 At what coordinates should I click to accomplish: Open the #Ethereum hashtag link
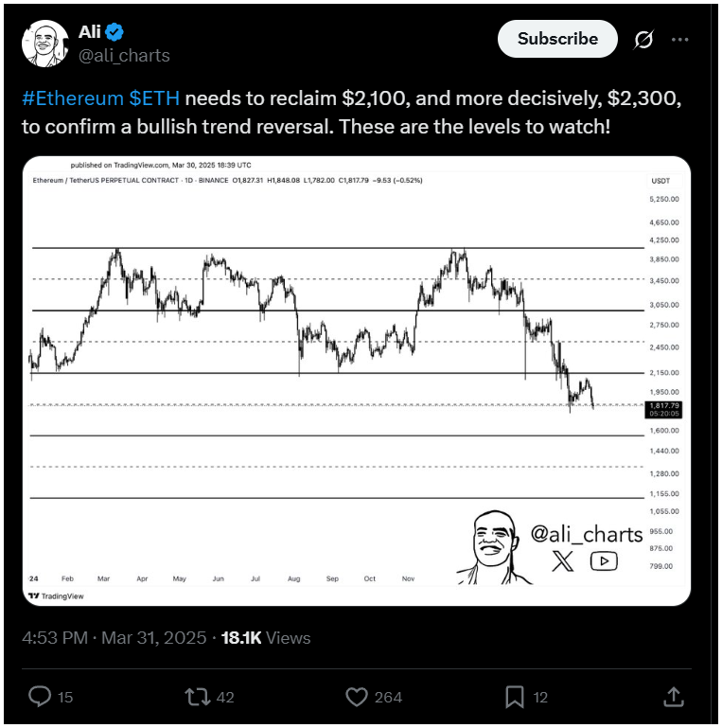point(72,98)
